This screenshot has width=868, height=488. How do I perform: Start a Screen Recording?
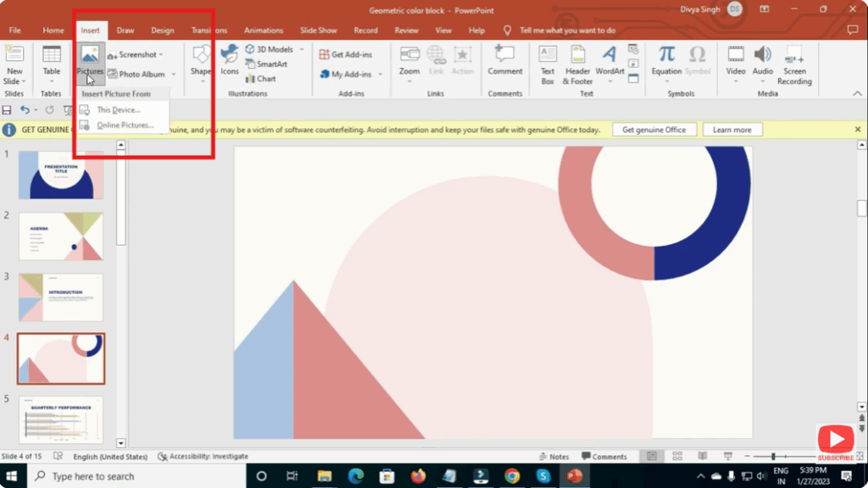(x=794, y=65)
